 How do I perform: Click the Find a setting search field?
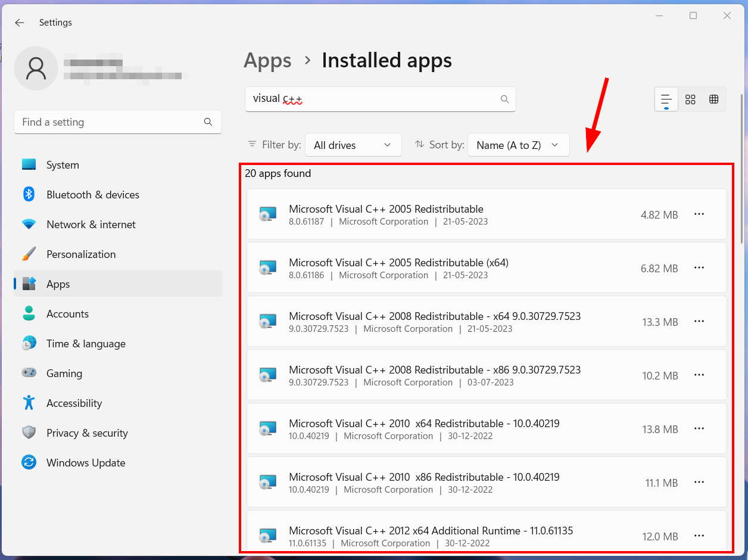[118, 122]
